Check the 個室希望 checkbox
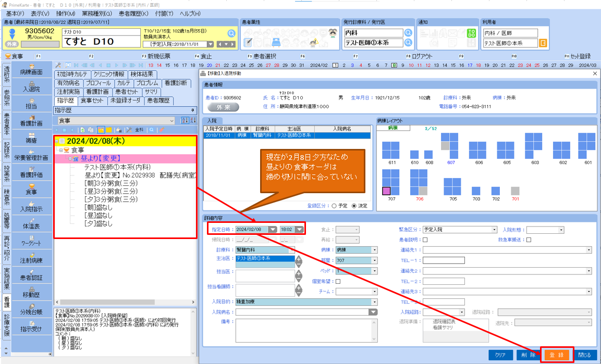This screenshot has height=364, width=601. pos(338,281)
